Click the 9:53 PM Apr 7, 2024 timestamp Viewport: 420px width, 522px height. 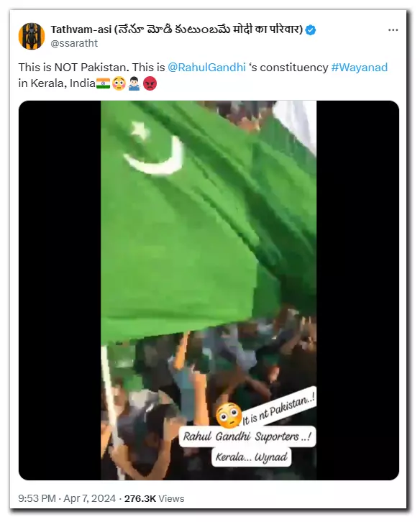point(67,498)
